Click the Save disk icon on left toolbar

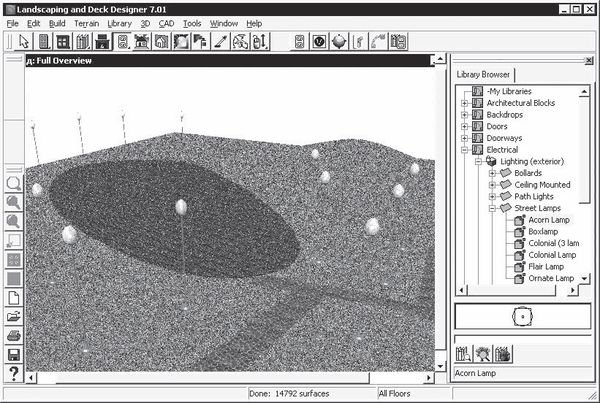(x=14, y=355)
